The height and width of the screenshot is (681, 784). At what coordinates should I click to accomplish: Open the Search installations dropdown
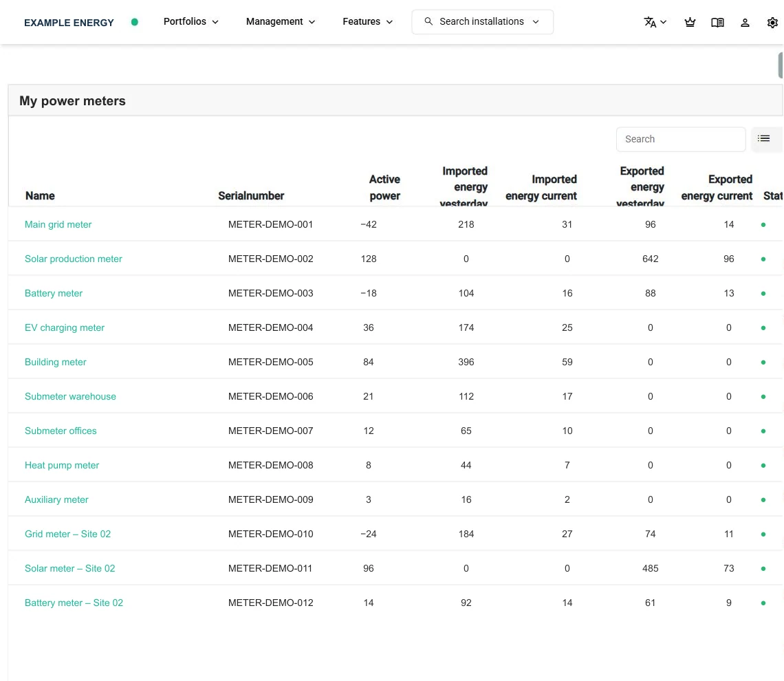483,22
